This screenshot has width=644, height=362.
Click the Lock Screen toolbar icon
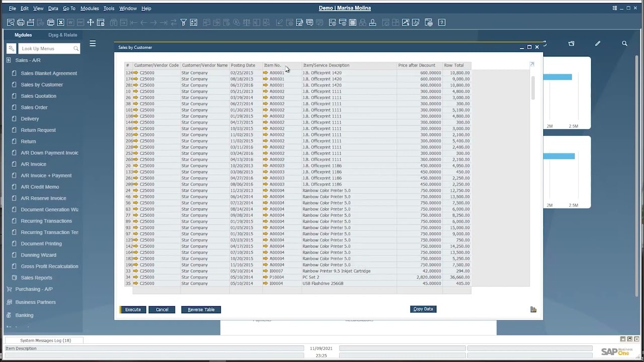tap(101, 23)
